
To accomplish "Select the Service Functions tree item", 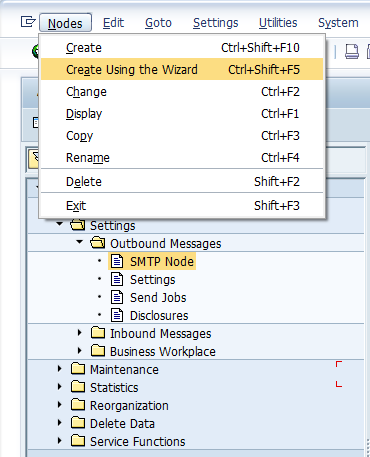I will (137, 441).
